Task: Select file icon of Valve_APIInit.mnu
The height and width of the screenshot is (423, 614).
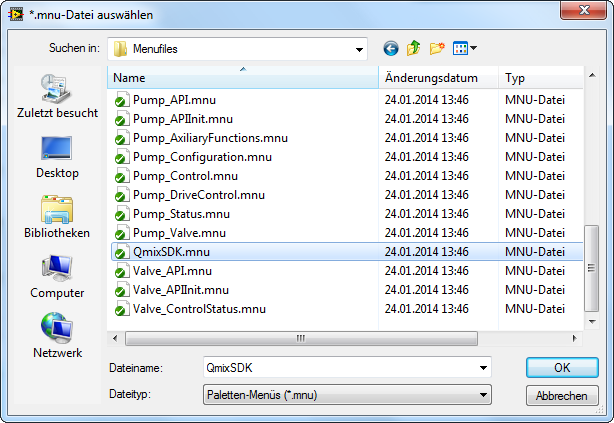Action: [x=121, y=290]
